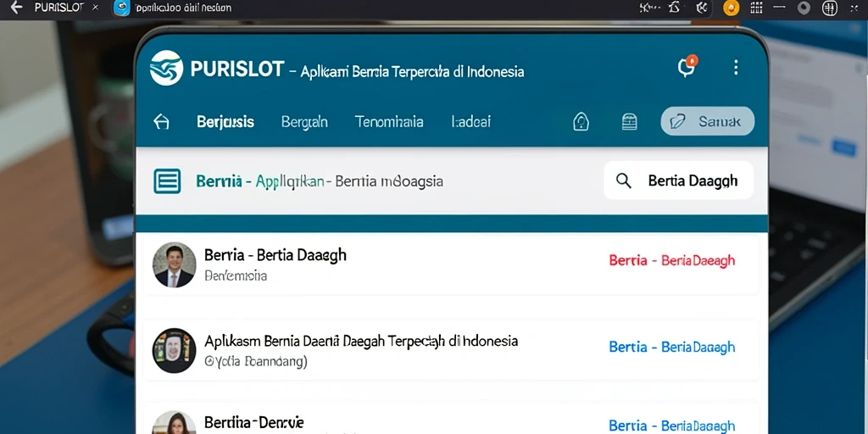Image resolution: width=868 pixels, height=434 pixels.
Task: Click the Oyolia Poanndang subtitle text
Action: click(x=256, y=361)
